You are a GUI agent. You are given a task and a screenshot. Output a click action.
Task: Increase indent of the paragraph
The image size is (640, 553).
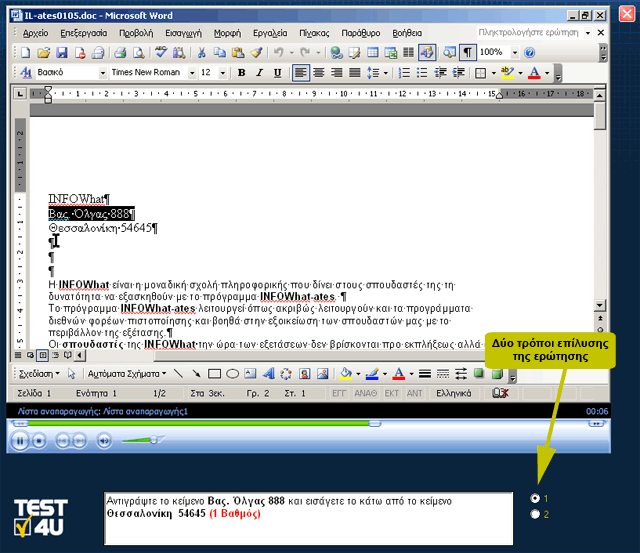pos(458,73)
